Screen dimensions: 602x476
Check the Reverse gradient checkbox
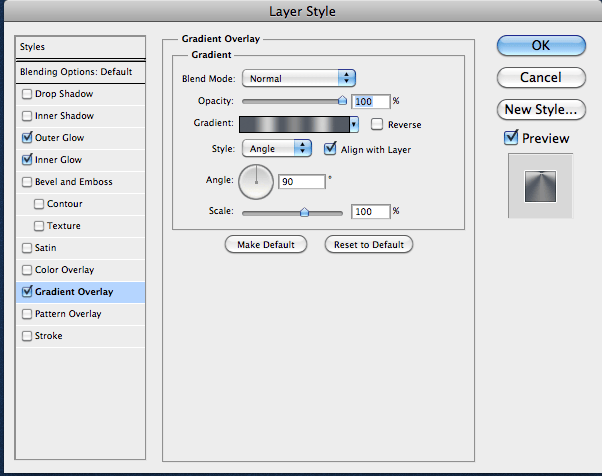click(x=377, y=124)
